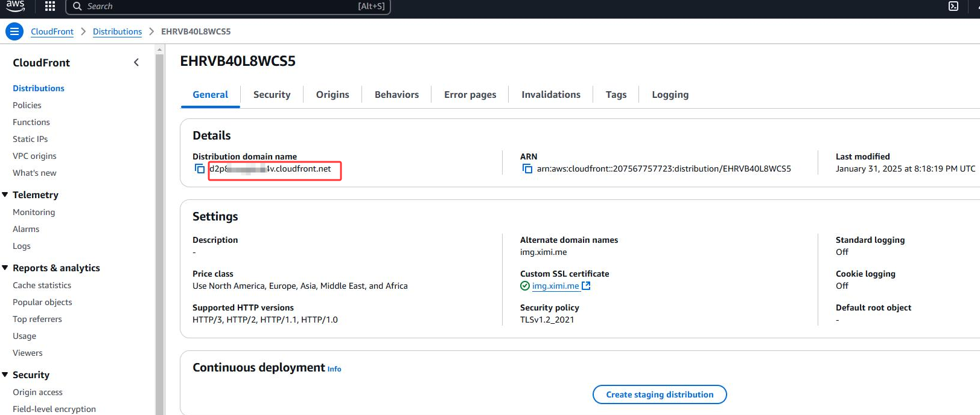Screen dimensions: 980x415
Task: Select the General tab
Action: [210, 95]
